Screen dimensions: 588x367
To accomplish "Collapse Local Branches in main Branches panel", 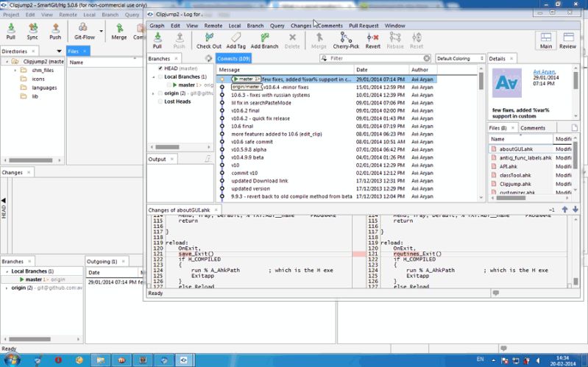I will point(7,271).
